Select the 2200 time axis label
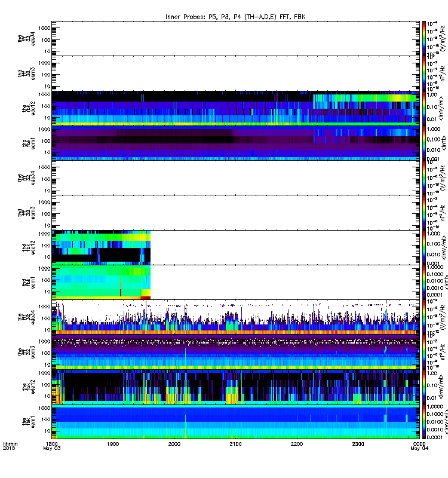448x478 pixels. click(x=297, y=444)
